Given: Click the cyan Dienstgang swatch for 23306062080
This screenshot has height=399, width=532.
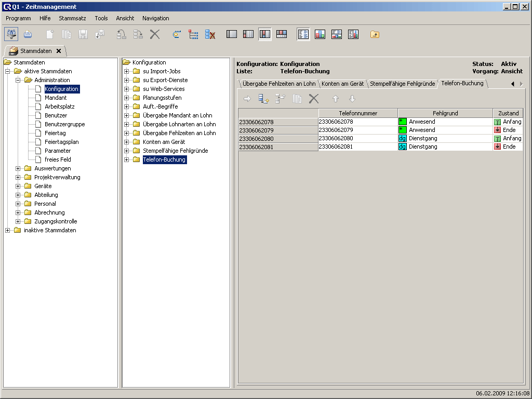Looking at the screenshot, I should [402, 139].
